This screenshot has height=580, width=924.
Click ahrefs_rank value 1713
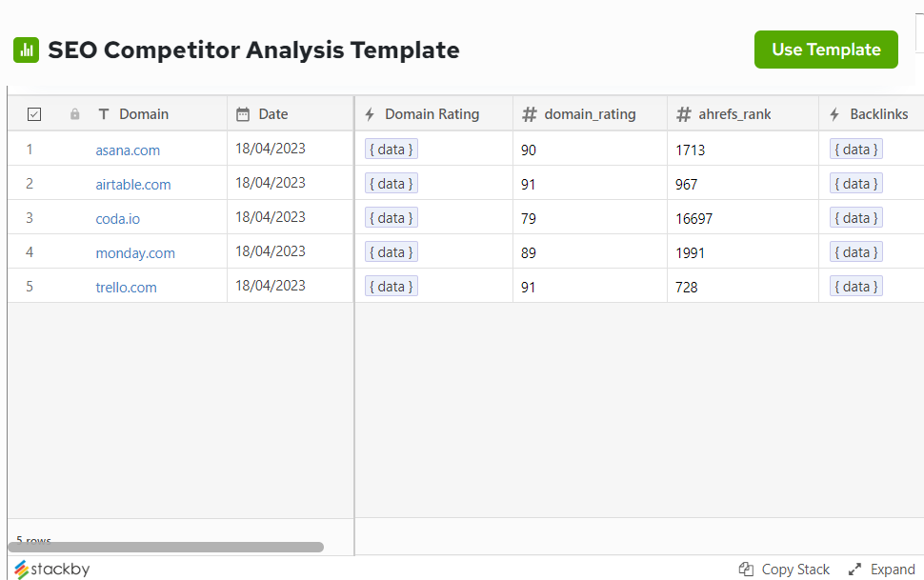point(690,150)
